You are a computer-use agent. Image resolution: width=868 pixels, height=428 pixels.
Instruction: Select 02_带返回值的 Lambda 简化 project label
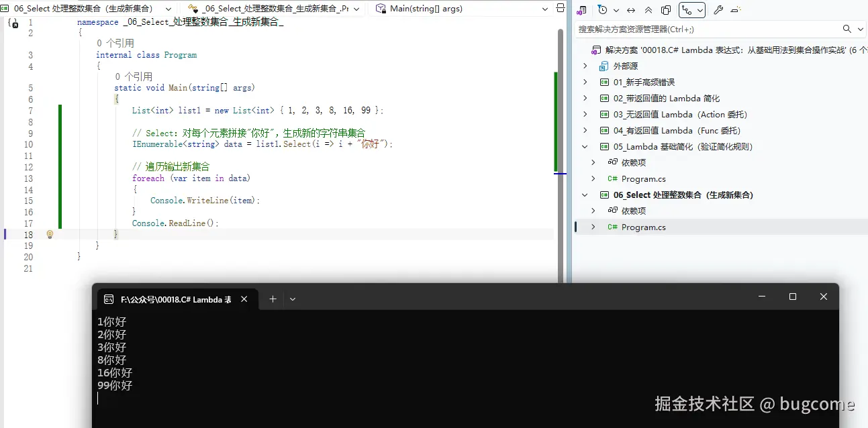pos(667,98)
